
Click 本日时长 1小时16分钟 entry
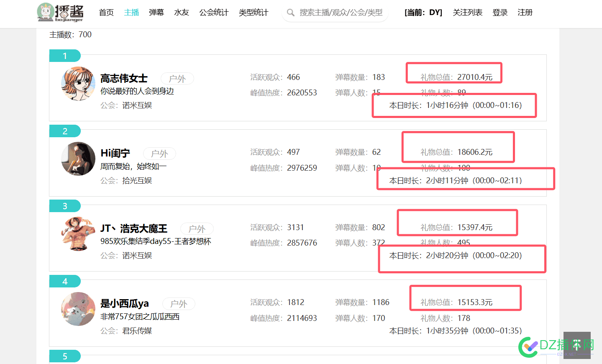pyautogui.click(x=456, y=105)
